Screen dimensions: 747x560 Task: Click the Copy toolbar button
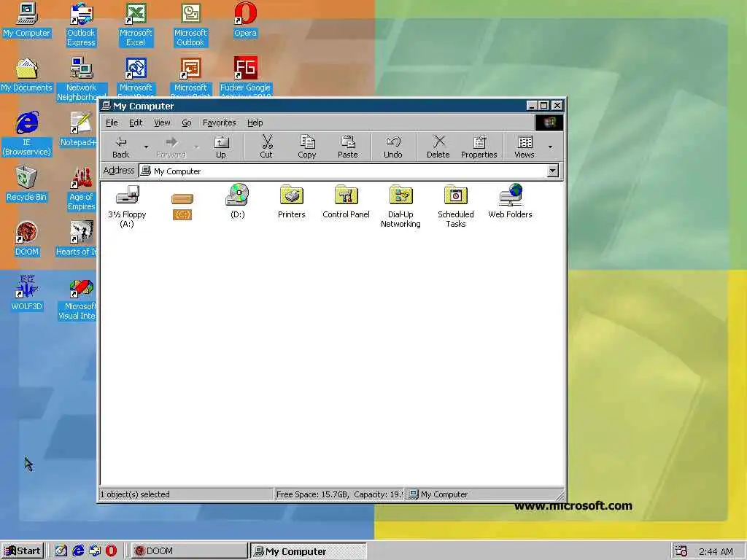click(x=307, y=147)
